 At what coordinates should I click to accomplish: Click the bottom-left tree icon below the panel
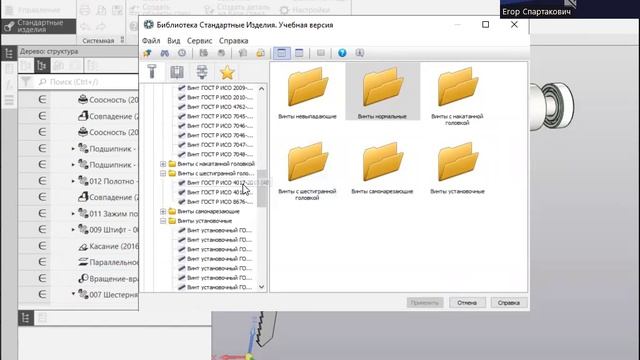26,318
